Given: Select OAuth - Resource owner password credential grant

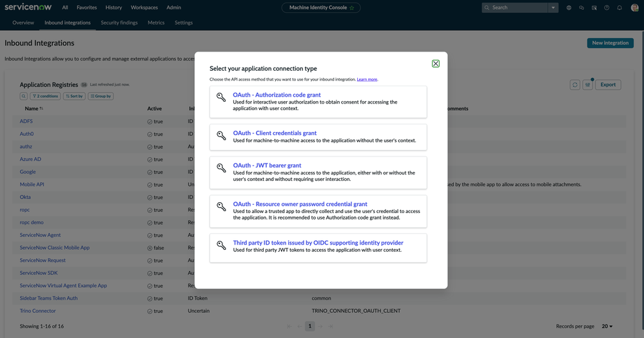Looking at the screenshot, I should pyautogui.click(x=318, y=211).
